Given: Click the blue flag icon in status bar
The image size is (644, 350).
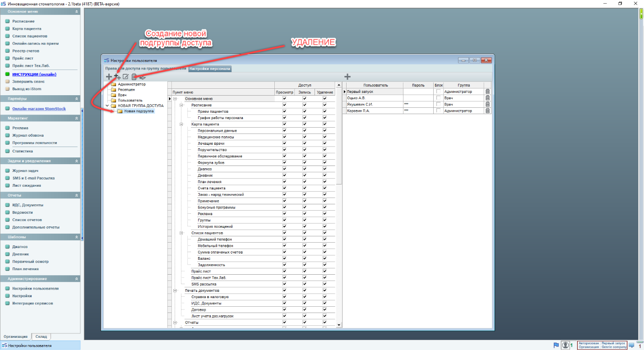Looking at the screenshot, I should 556,345.
